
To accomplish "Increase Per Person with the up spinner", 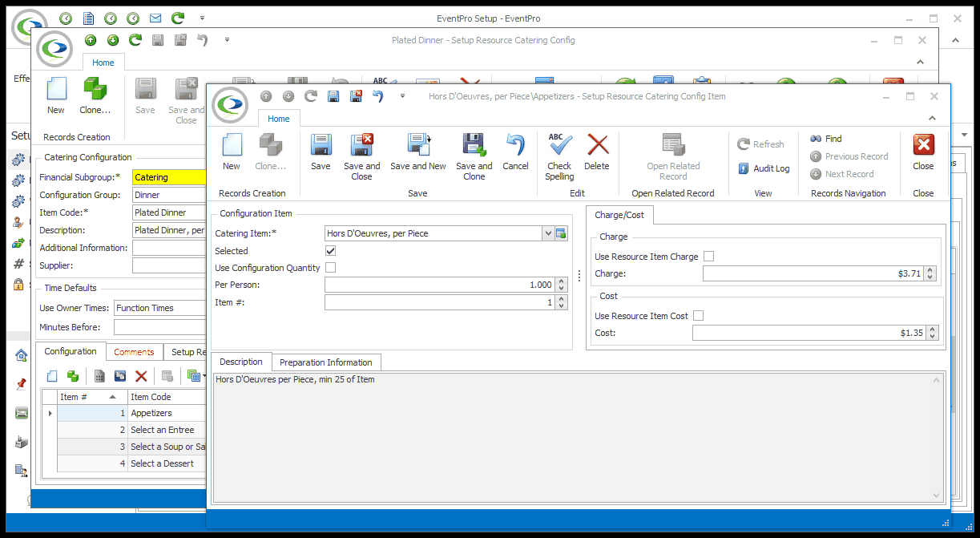I will [x=561, y=281].
